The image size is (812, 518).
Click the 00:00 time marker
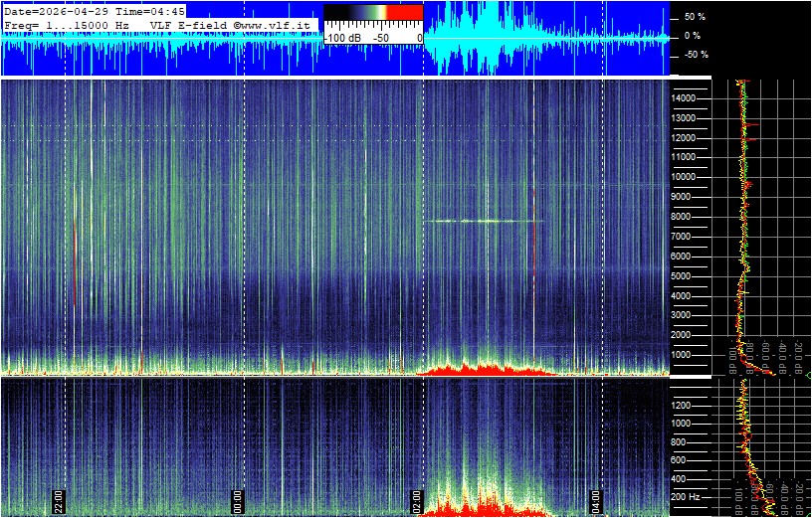click(237, 502)
